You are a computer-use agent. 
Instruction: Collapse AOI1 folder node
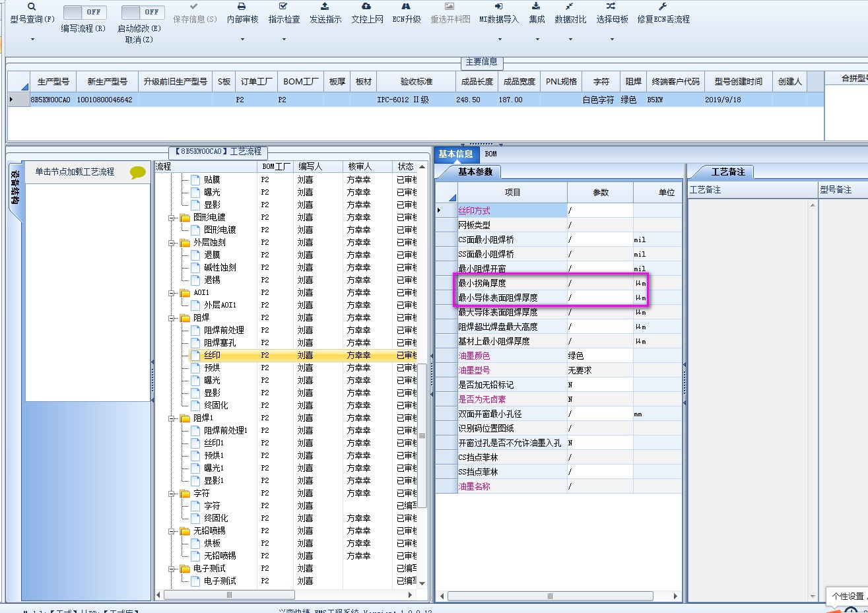point(172,293)
